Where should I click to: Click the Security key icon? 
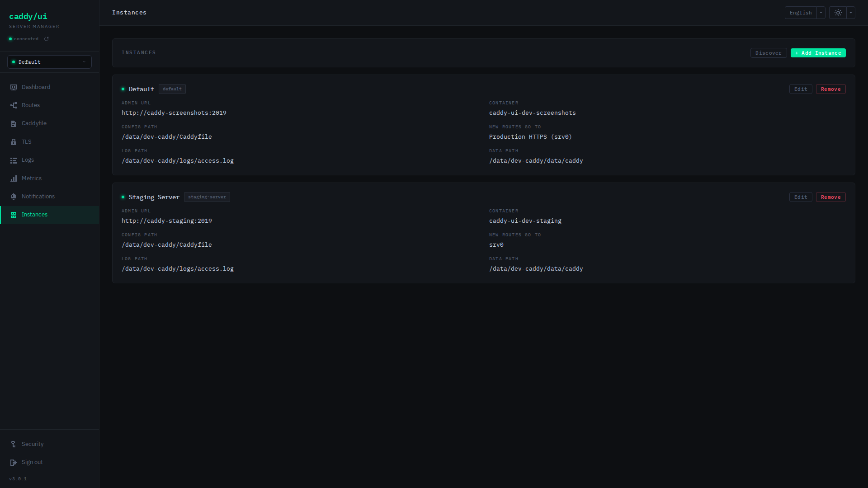point(14,444)
